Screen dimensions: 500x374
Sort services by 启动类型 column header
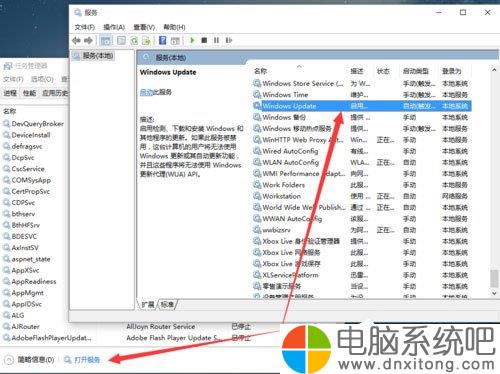[x=416, y=71]
